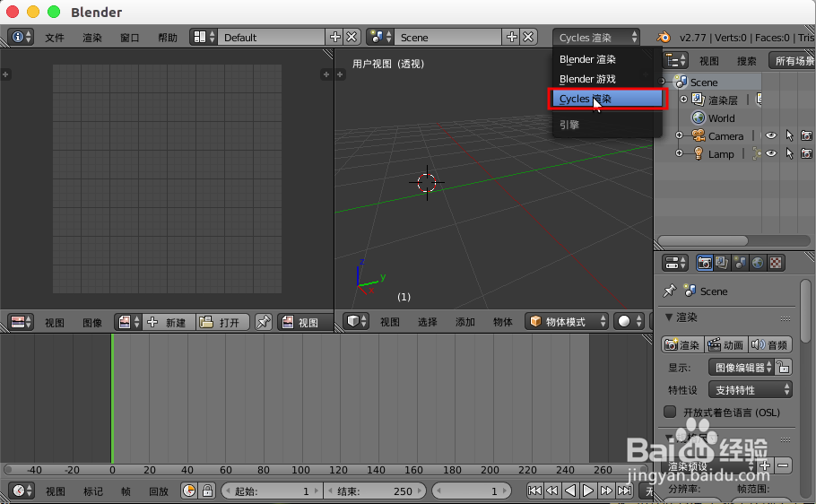Screen dimensions: 816x504
Task: Play the animation forward in the Timeline
Action: (x=588, y=491)
